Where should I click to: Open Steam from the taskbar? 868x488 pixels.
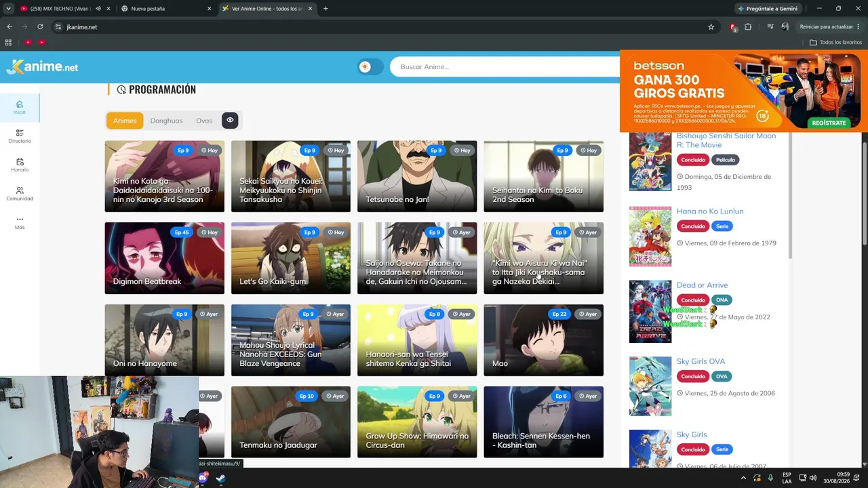point(220,478)
